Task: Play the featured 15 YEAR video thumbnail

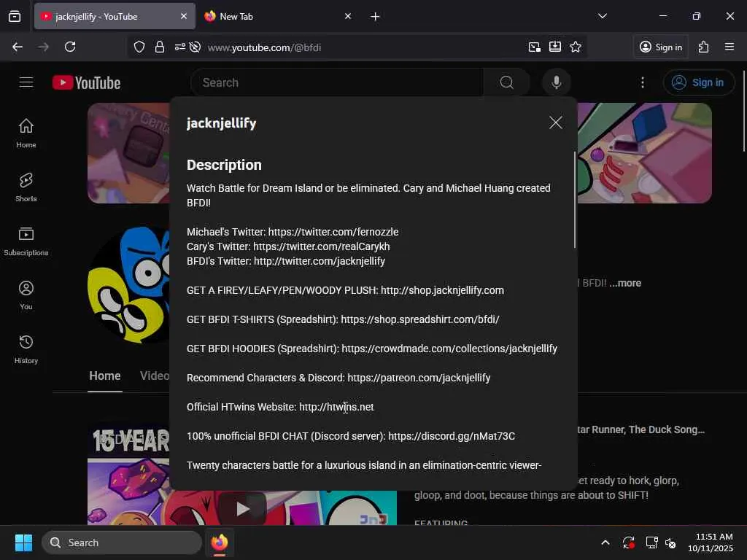Action: click(242, 508)
